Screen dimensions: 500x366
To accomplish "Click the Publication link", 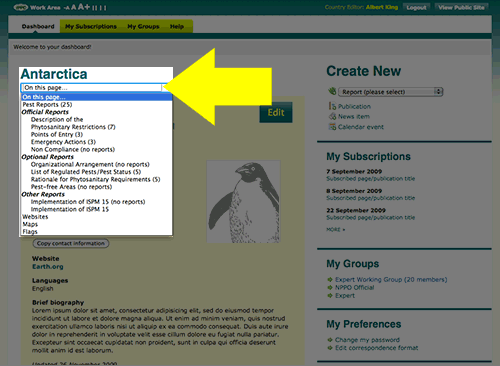I will tap(354, 106).
